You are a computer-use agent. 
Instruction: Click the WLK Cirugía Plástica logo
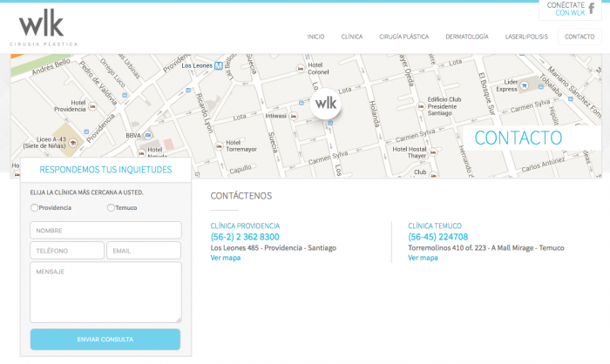point(44,28)
